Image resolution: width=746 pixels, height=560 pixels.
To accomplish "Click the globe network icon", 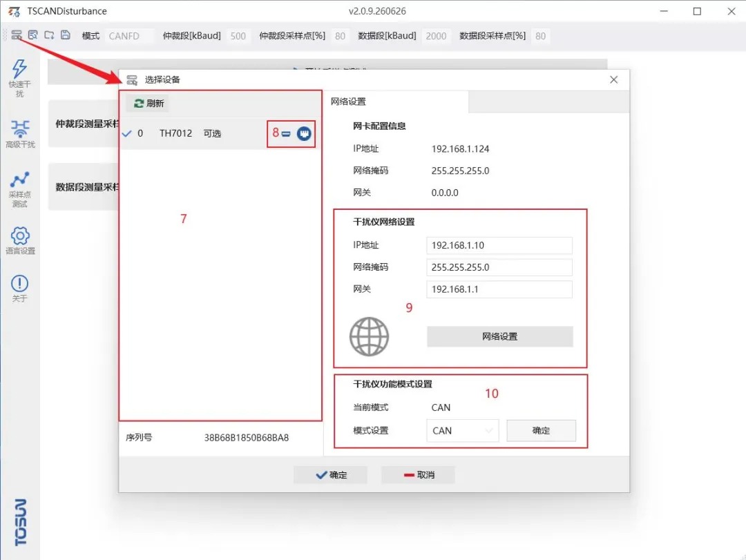I will pos(369,336).
